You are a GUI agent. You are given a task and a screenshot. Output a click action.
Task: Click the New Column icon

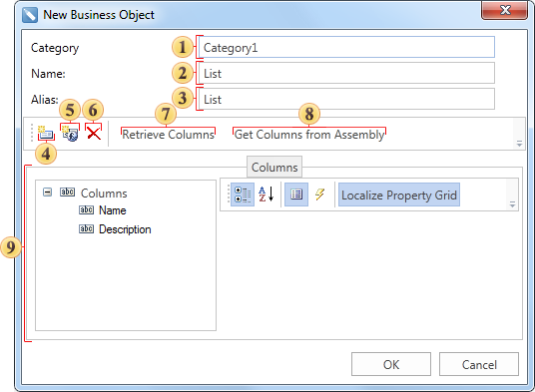click(x=46, y=133)
